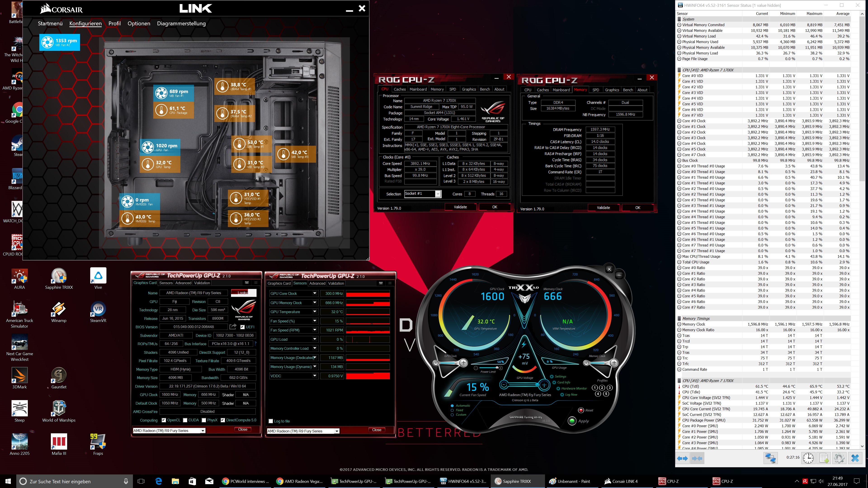The height and width of the screenshot is (488, 868).
Task: Enable Log to file checkbox
Action: tap(271, 421)
